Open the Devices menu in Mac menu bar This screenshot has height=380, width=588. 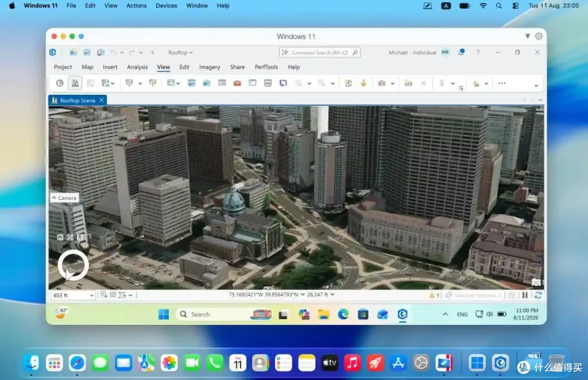coord(166,5)
